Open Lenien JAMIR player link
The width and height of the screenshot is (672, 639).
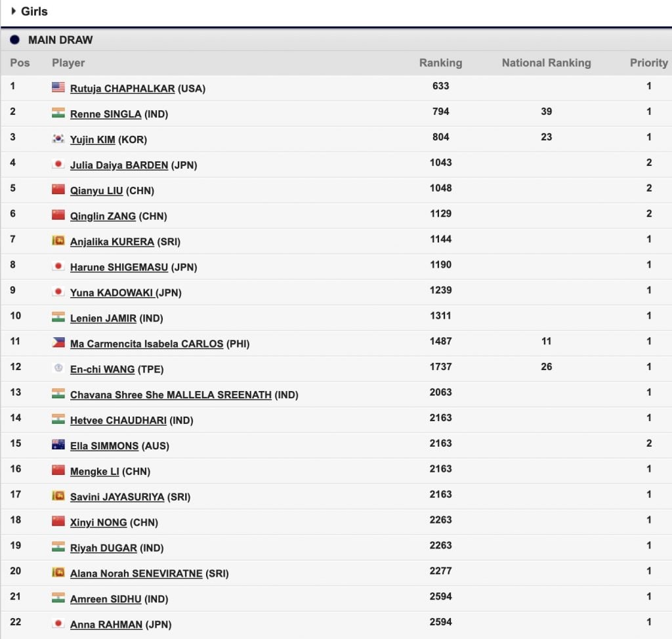[x=103, y=318]
